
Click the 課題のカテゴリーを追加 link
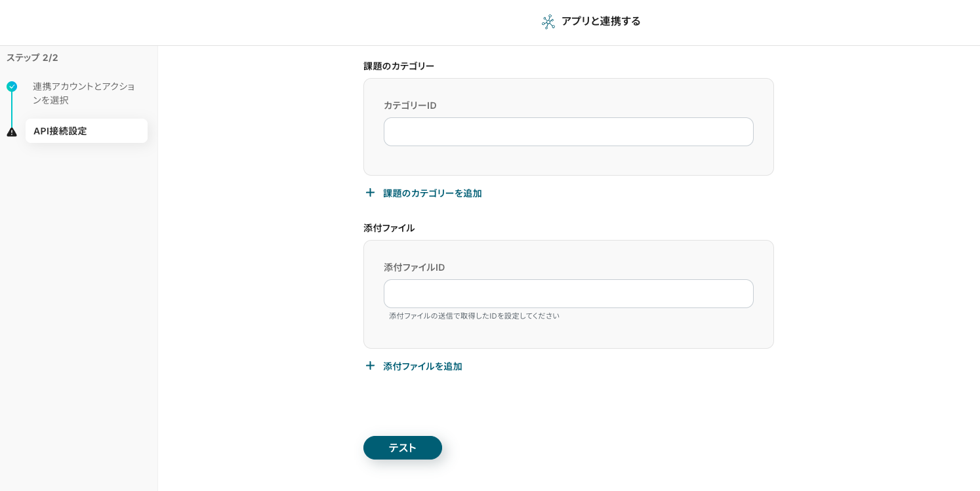coord(432,193)
